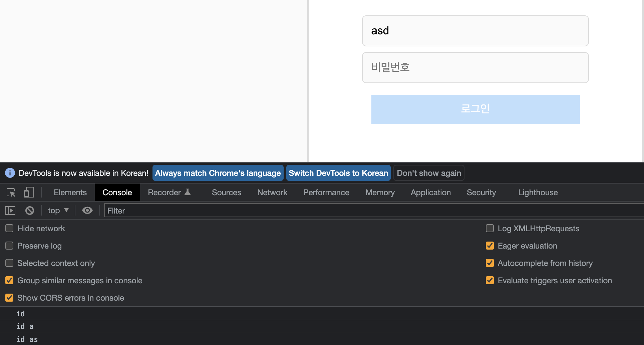Viewport: 644px width, 345px height.
Task: Toggle the device toolbar icon
Action: (x=29, y=193)
